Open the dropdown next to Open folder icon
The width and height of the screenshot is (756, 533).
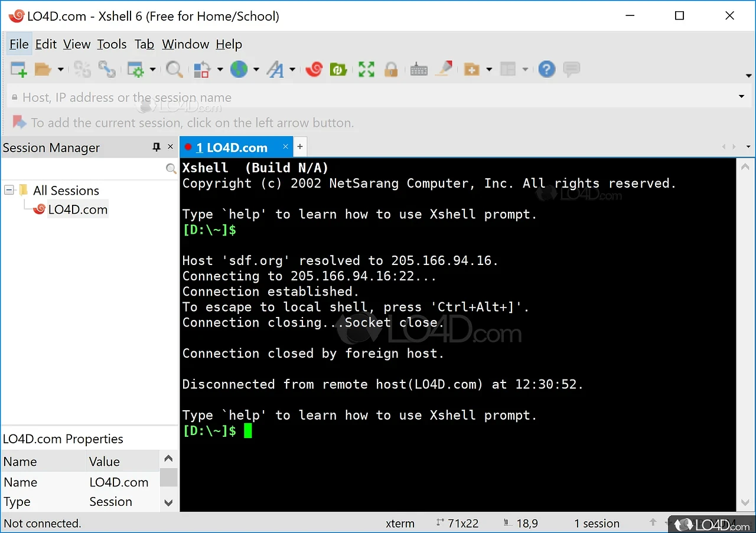pos(60,70)
